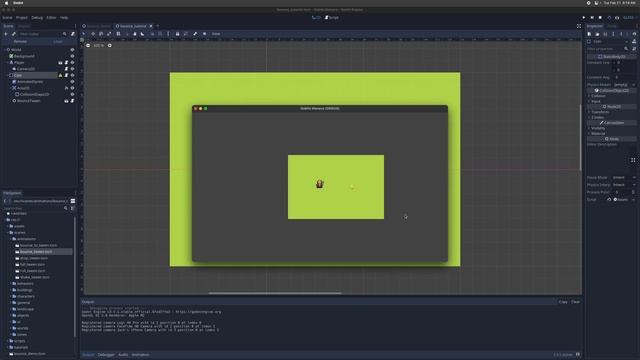Select the Background node in scene tree
Viewport: 640px width, 360px height.
(24, 56)
